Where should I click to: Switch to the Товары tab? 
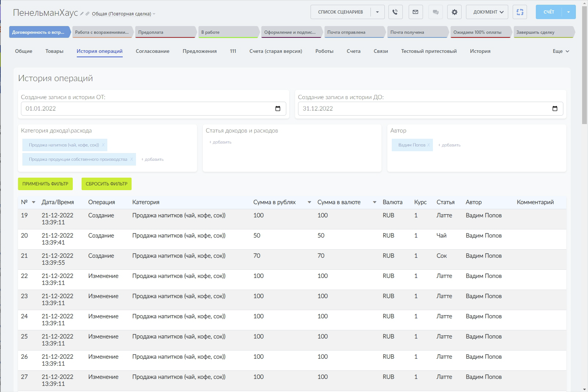pyautogui.click(x=54, y=51)
